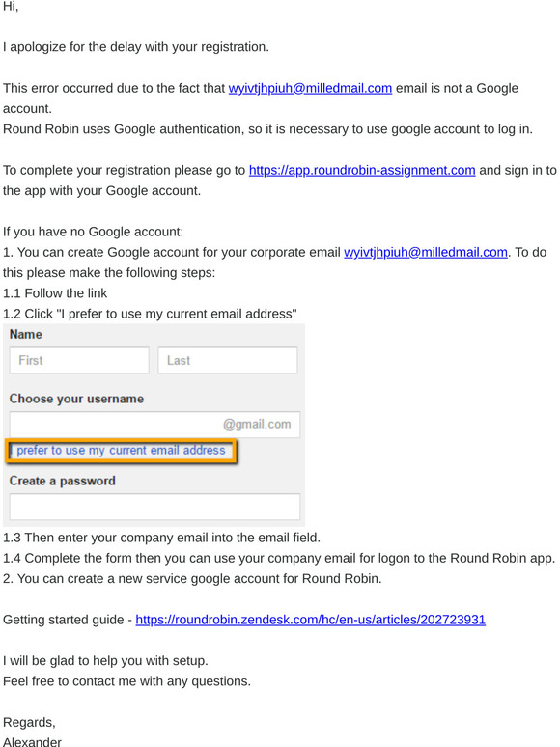
Task: Click the "Choose your username" heading
Action: click(x=76, y=399)
